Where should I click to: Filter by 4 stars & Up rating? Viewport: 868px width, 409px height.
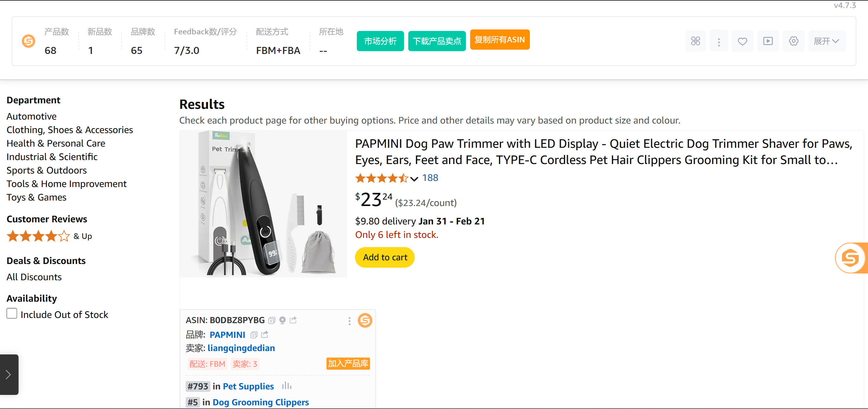49,236
